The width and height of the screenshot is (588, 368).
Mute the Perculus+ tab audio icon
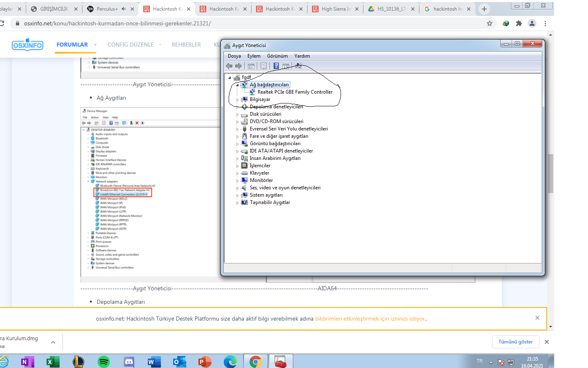(x=124, y=9)
